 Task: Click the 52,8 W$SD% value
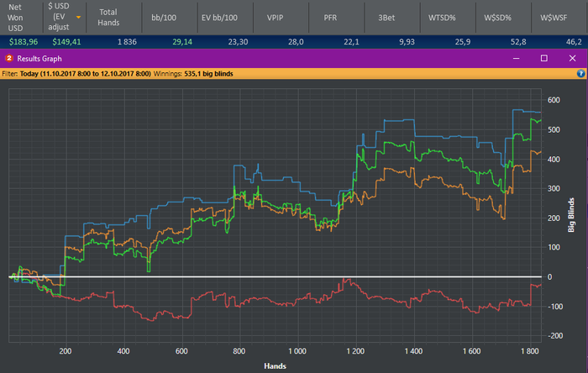518,42
